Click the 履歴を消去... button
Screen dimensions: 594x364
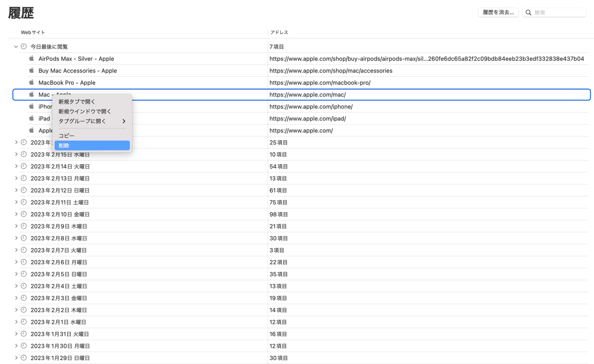click(x=498, y=12)
